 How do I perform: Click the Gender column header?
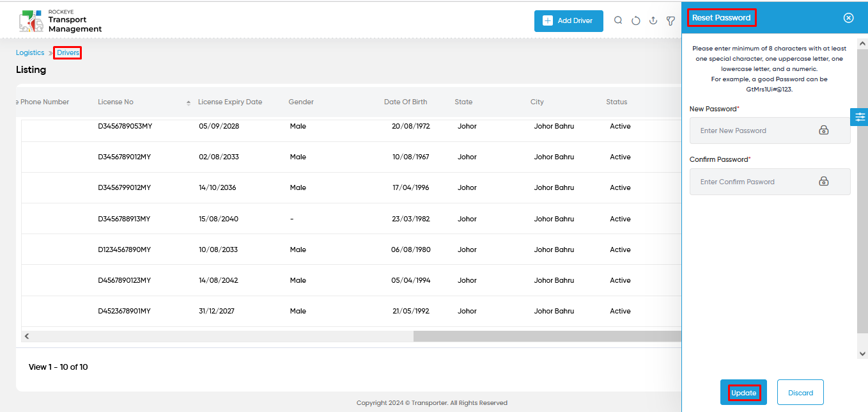coord(301,102)
